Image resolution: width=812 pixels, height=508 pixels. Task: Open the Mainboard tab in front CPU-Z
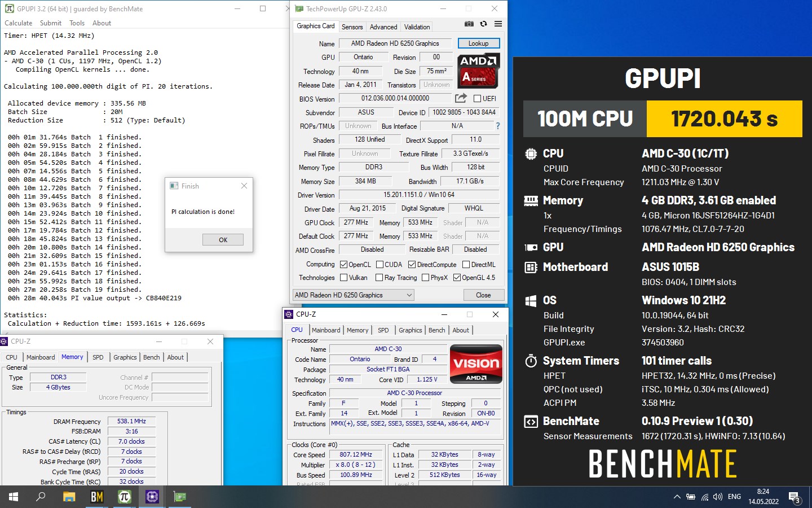tap(326, 330)
